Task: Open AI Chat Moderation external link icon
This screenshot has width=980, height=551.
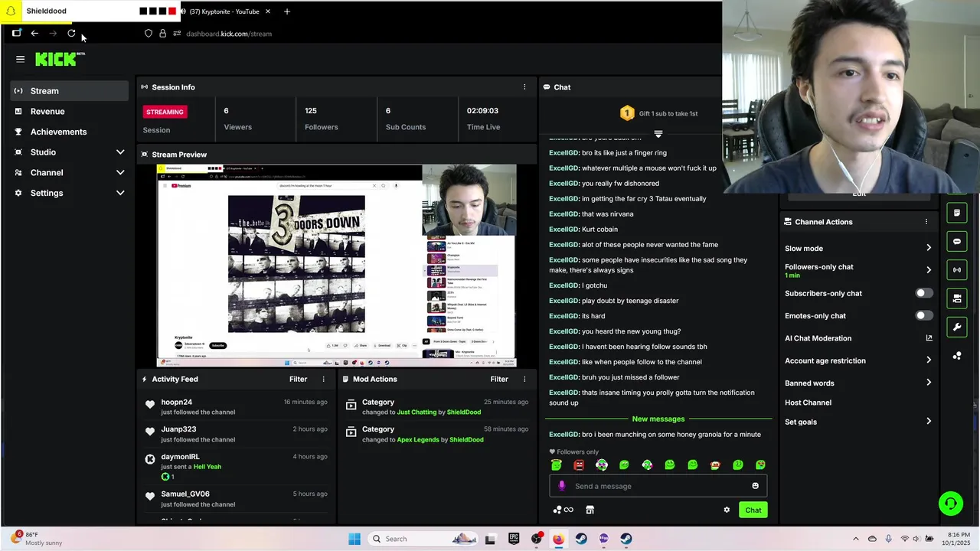Action: point(929,338)
